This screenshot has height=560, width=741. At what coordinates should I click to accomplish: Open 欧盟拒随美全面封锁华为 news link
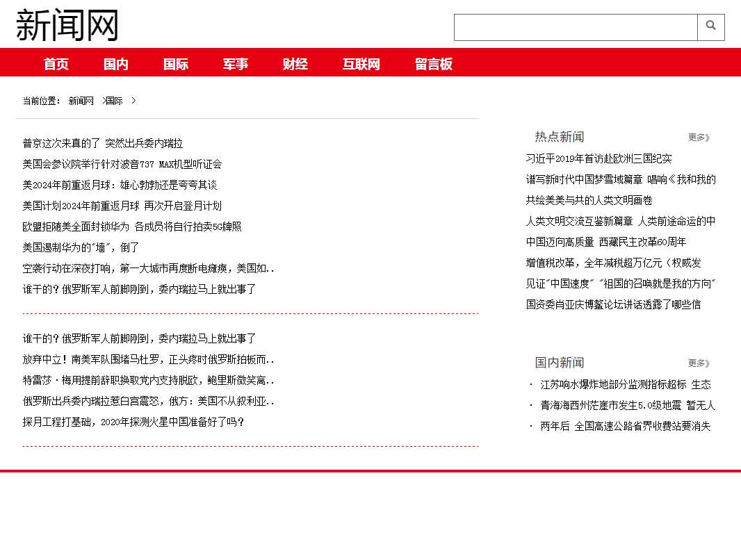click(132, 227)
